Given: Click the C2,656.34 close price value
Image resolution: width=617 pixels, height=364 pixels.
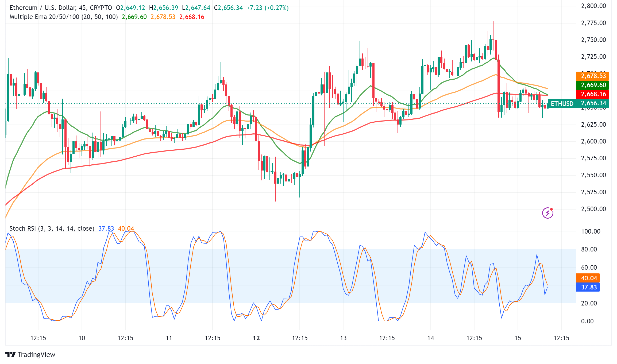Looking at the screenshot, I should [x=232, y=8].
